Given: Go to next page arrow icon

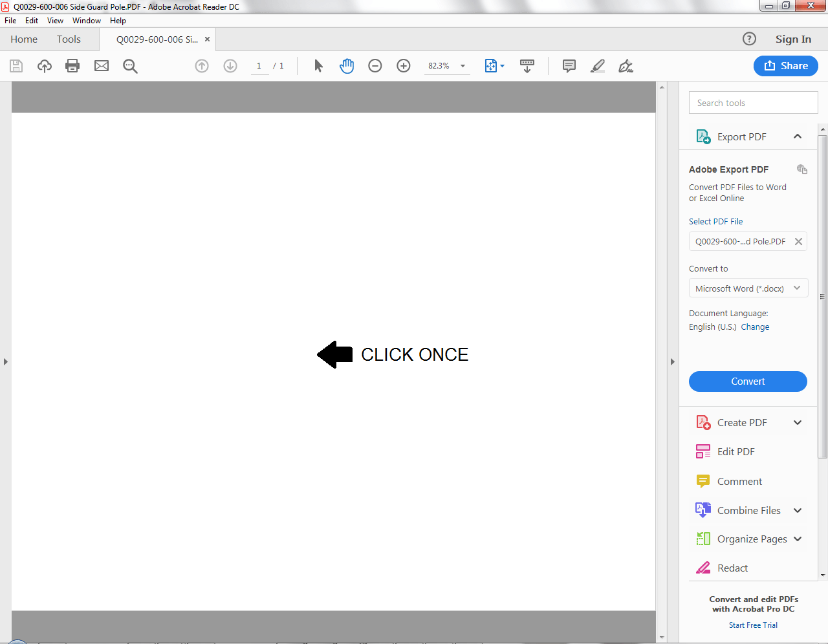Looking at the screenshot, I should [230, 66].
